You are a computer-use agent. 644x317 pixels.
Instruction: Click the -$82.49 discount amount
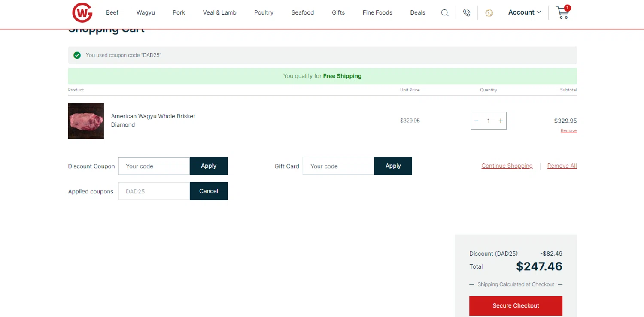[551, 254]
